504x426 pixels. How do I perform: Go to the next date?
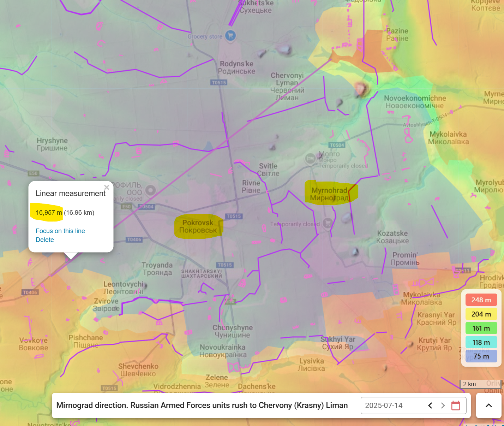pyautogui.click(x=443, y=405)
